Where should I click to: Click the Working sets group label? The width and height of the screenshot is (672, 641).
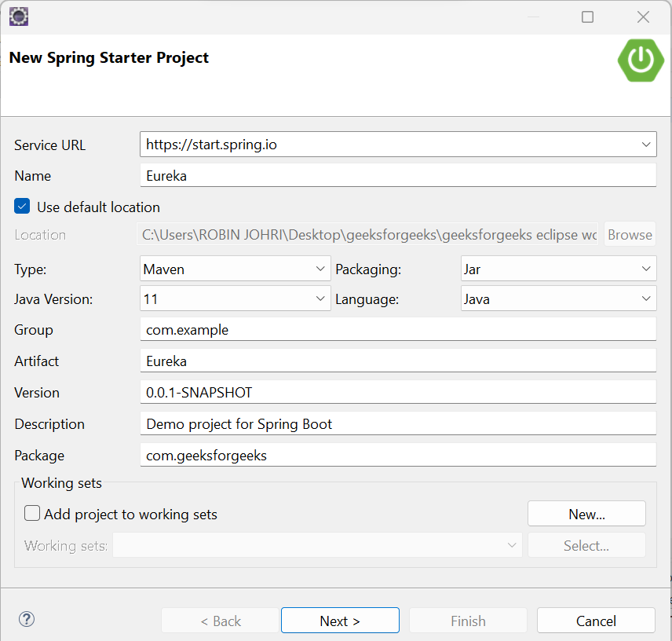(61, 483)
